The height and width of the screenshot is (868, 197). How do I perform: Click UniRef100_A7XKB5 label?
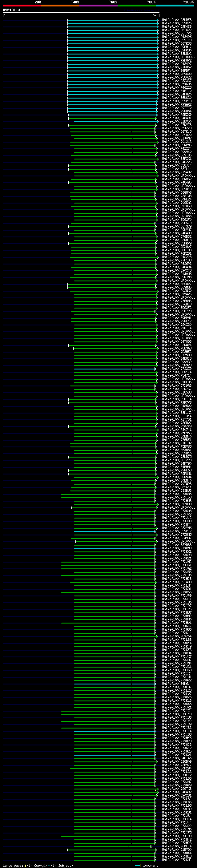pos(176,494)
